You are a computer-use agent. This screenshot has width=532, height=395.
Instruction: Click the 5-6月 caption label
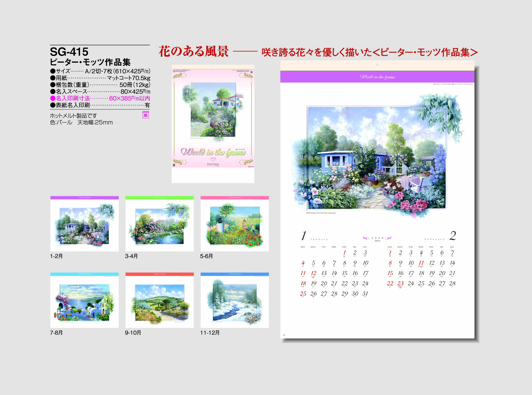click(x=206, y=256)
